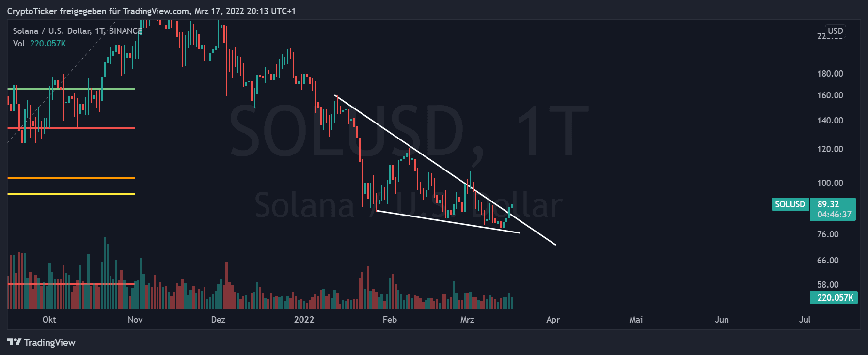This screenshot has width=868, height=355.
Task: Select the Mrz date axis label
Action: 467,320
